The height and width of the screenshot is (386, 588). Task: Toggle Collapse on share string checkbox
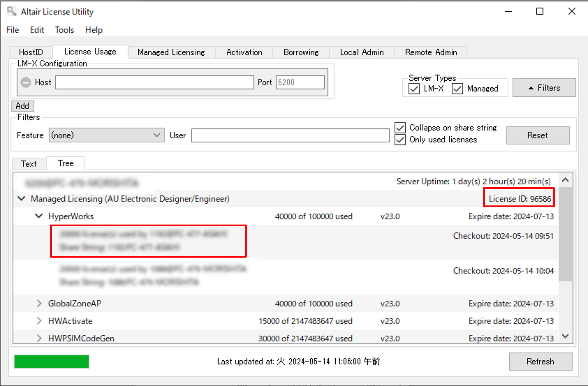click(400, 128)
